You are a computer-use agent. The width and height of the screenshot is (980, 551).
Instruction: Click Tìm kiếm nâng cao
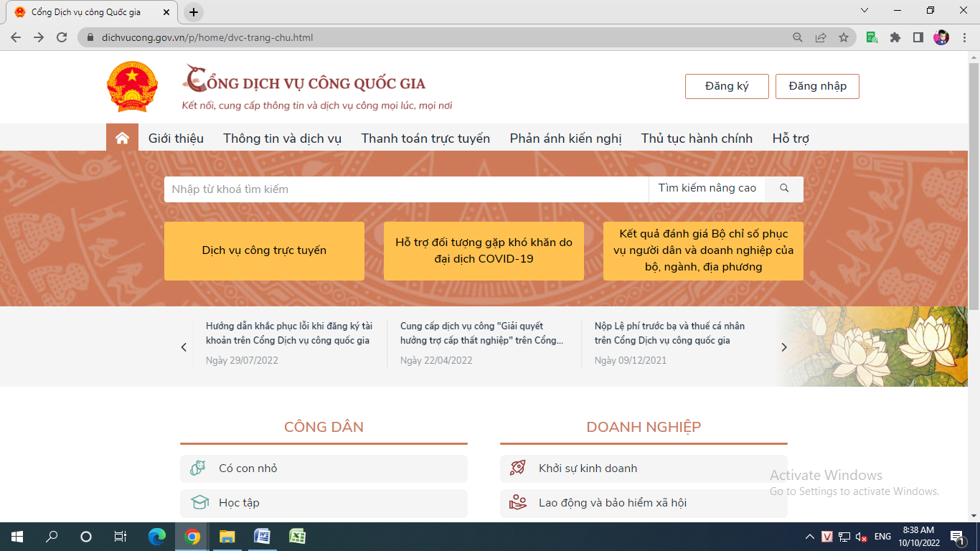[707, 189]
